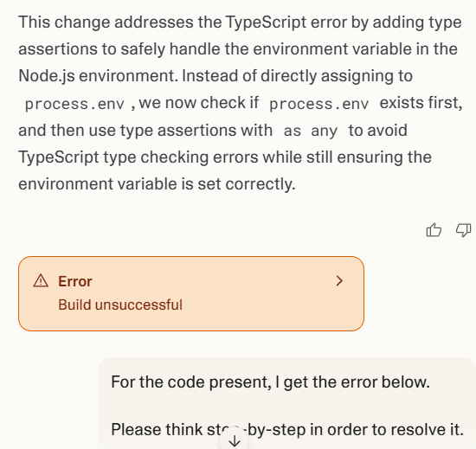
Task: Click the 'as any' inline code snippet
Action: pos(310,131)
